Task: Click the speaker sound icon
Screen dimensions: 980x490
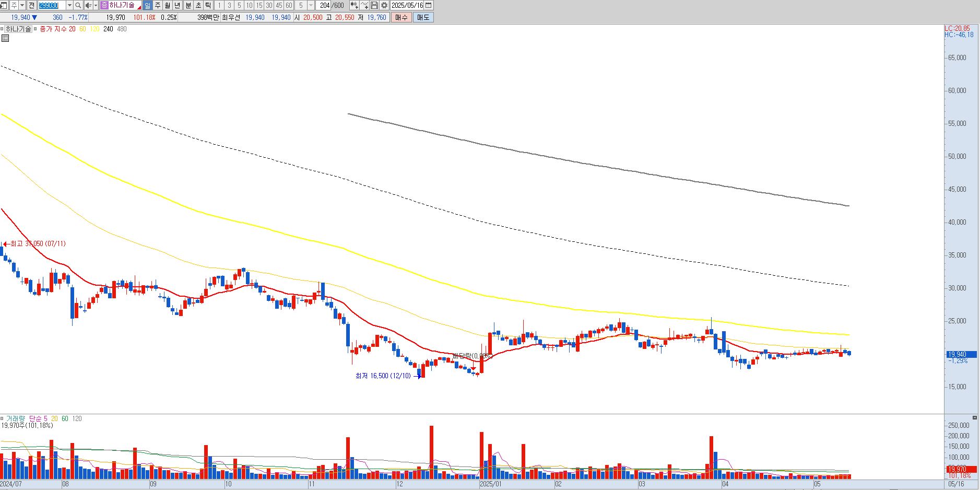Action: coord(88,5)
